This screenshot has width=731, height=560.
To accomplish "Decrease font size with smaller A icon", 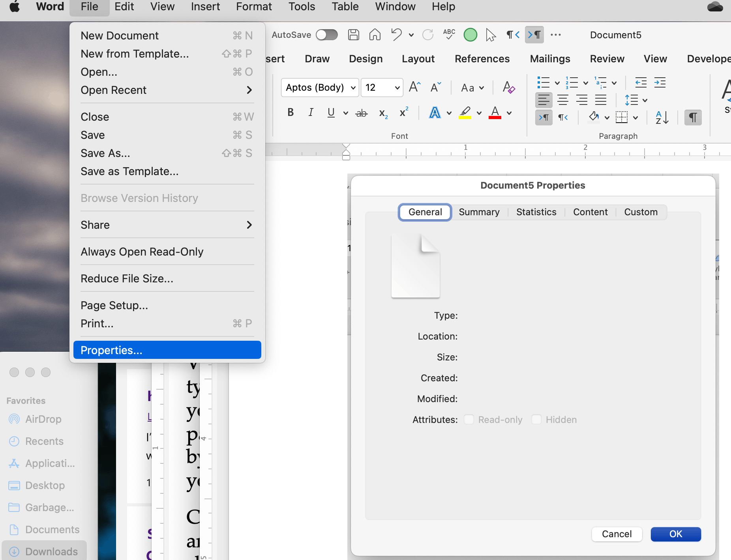I will (435, 87).
